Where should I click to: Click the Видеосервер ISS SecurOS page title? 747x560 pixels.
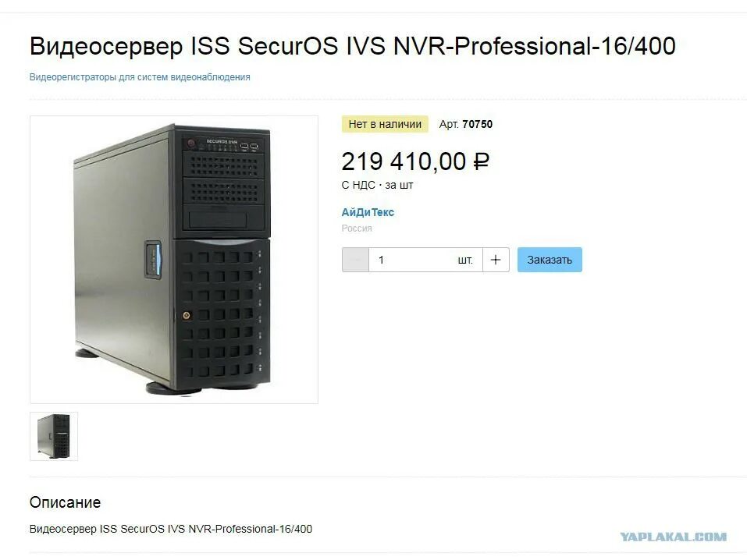[x=353, y=46]
